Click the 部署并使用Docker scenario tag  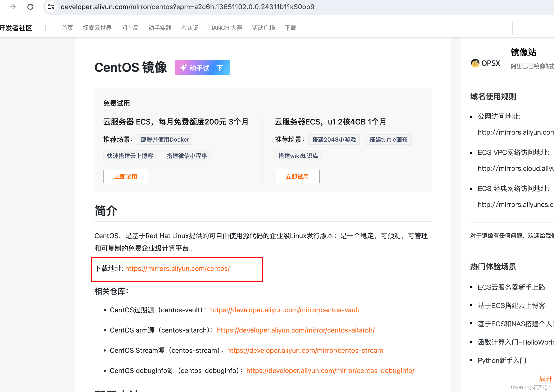[165, 139]
